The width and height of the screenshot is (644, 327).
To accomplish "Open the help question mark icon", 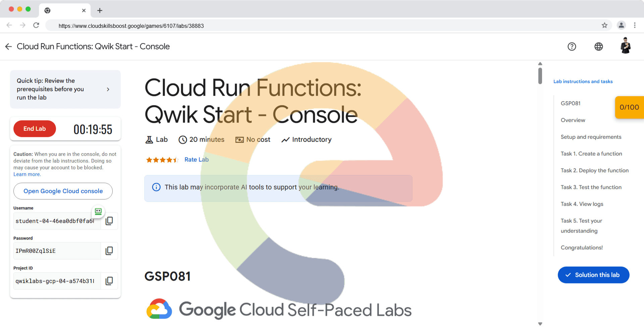I will pos(572,47).
